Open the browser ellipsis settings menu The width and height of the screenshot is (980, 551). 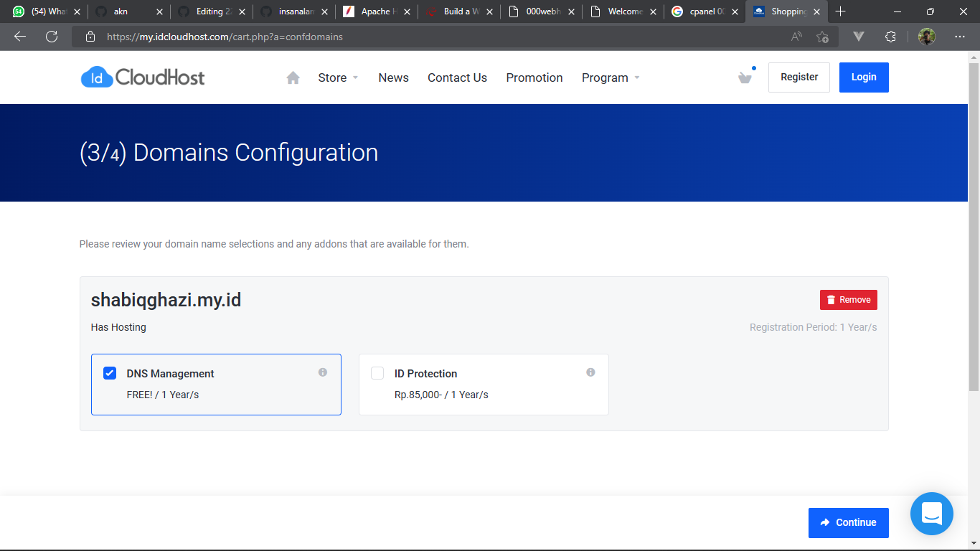[x=960, y=37]
